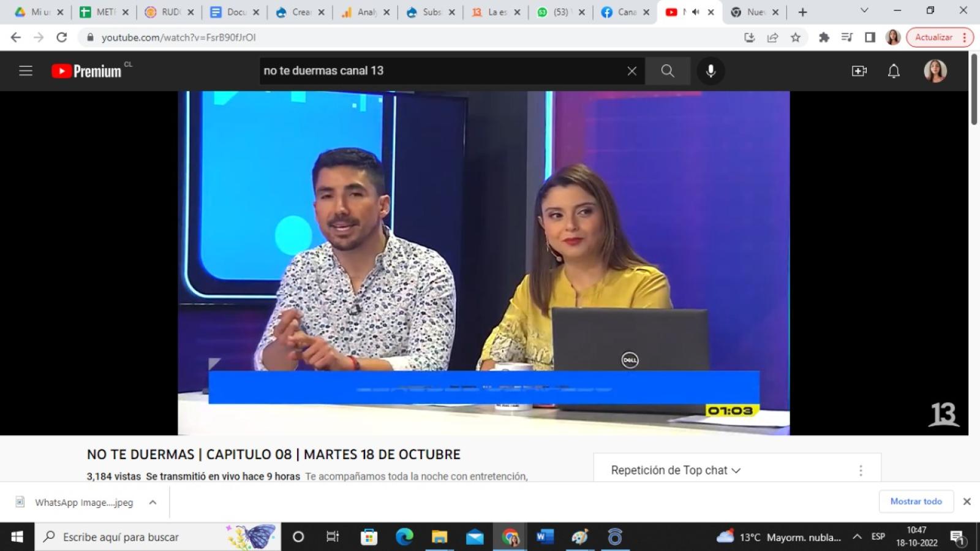Click the search magnifier button

point(668,71)
